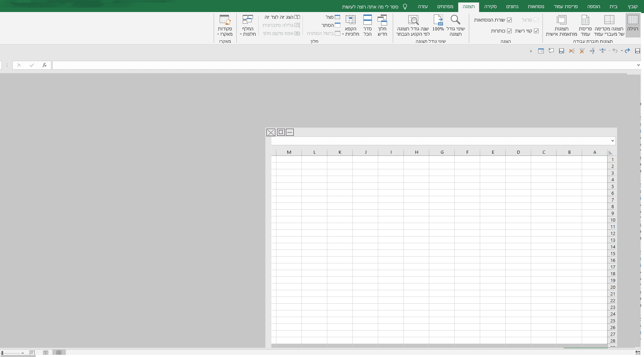Image resolution: width=644 pixels, height=357 pixels.
Task: Hide the window (הסתר)
Action: pyautogui.click(x=331, y=25)
